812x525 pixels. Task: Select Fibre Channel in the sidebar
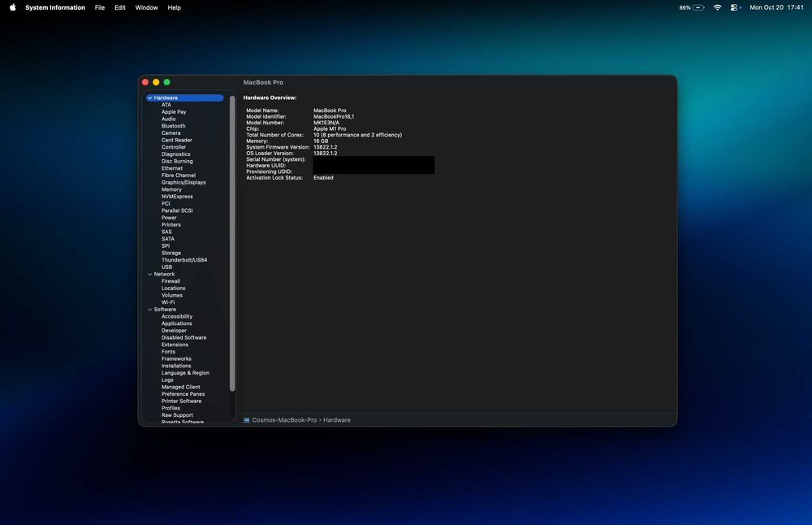(x=178, y=176)
